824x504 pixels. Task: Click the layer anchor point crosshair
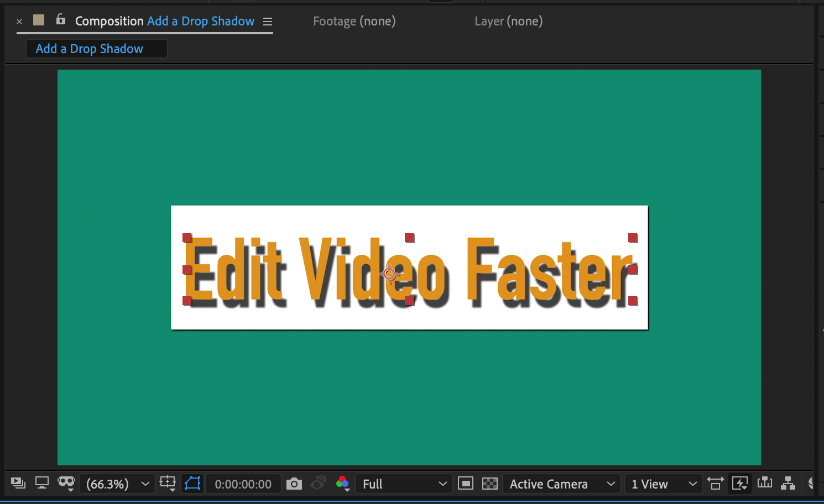(x=389, y=274)
